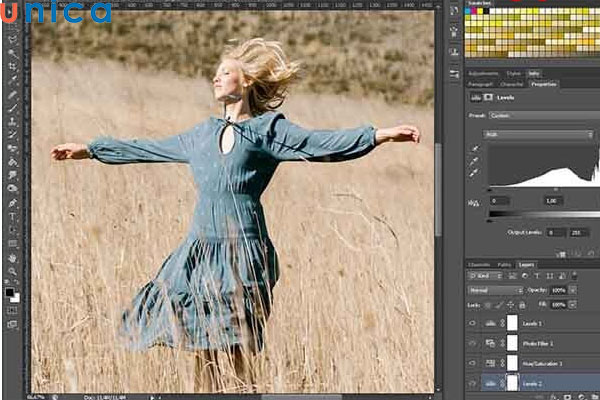Screen dimensions: 600x400
Task: Select the Lasso tool
Action: [x=13, y=39]
